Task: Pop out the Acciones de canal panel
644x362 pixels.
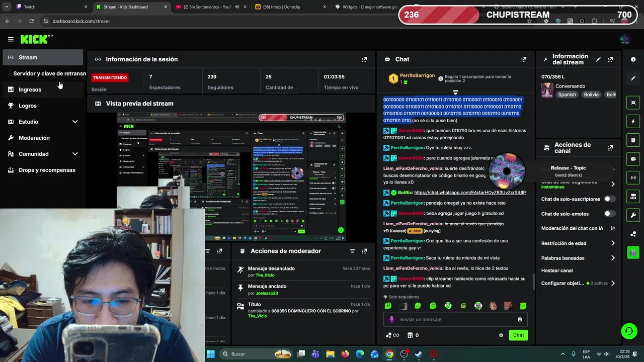Action: coord(610,148)
